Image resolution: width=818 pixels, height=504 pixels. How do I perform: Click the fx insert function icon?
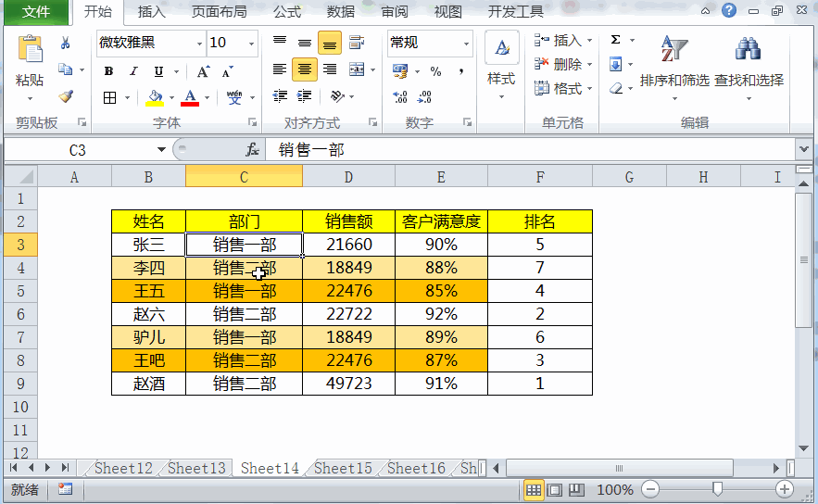click(253, 150)
